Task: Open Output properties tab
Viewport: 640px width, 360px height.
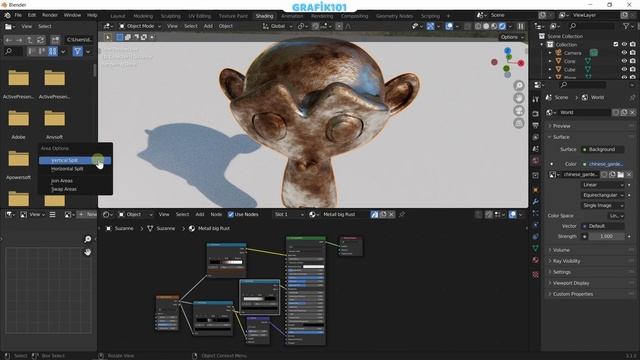Action: [x=536, y=125]
